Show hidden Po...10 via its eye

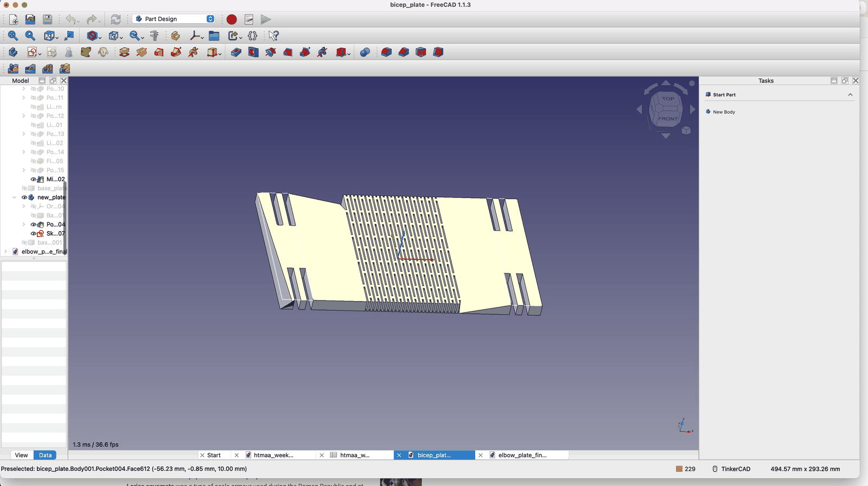pos(33,89)
